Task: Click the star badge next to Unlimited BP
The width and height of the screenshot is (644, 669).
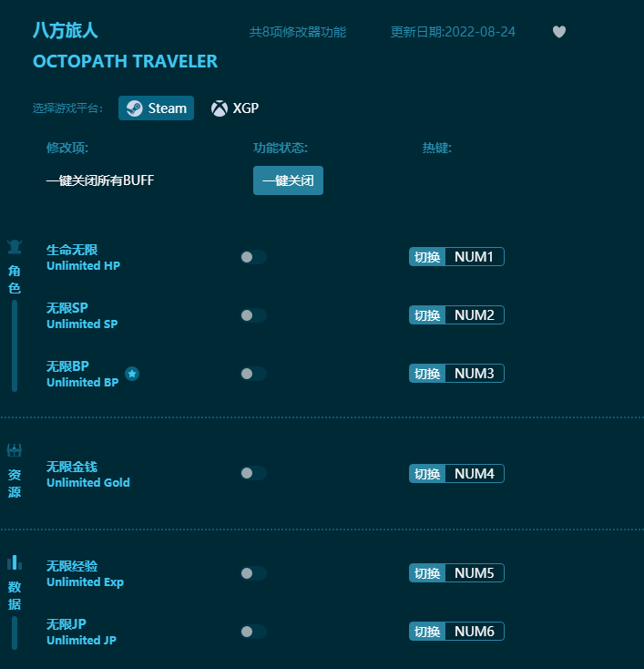Action: (132, 374)
